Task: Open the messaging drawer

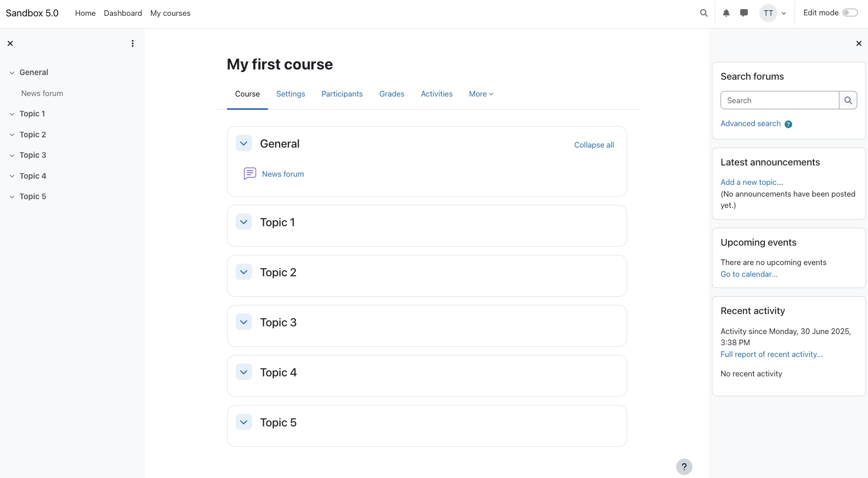Action: coord(743,13)
